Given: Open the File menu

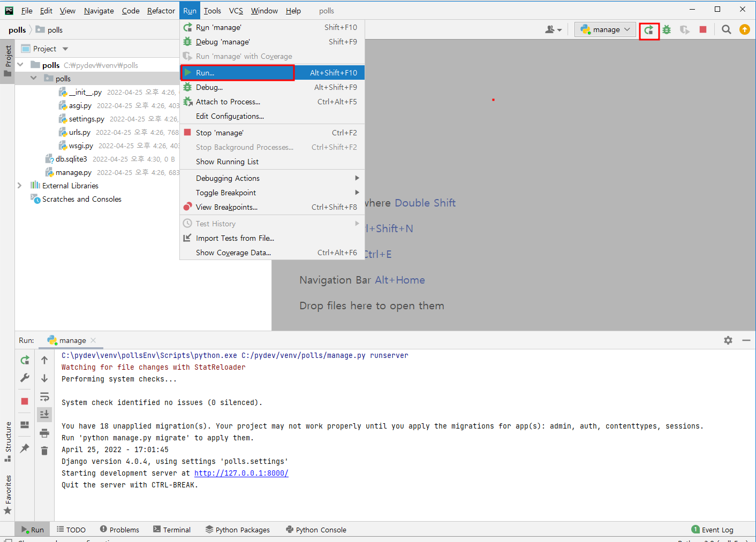Looking at the screenshot, I should pos(27,11).
